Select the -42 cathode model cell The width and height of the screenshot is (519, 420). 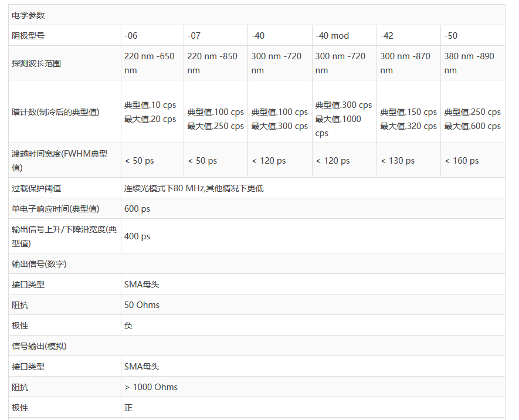tap(387, 36)
